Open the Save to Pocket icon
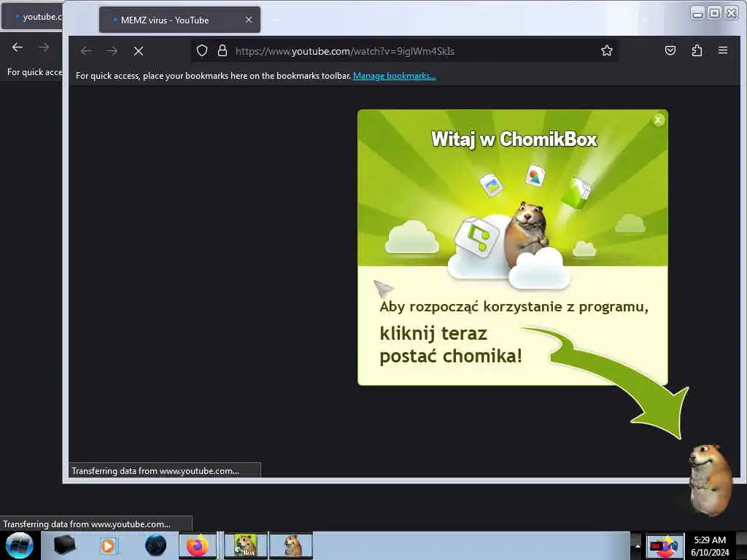 [x=670, y=50]
